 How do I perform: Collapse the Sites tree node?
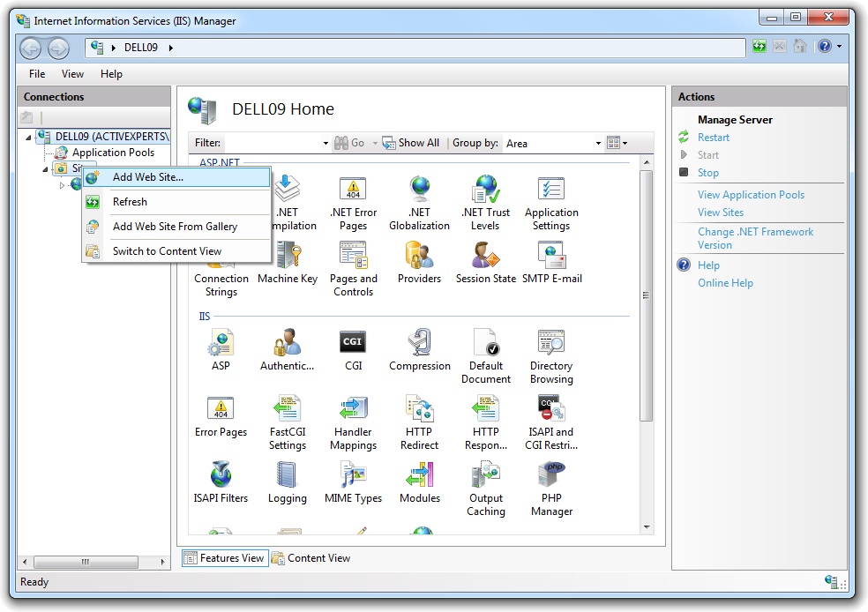click(x=45, y=168)
